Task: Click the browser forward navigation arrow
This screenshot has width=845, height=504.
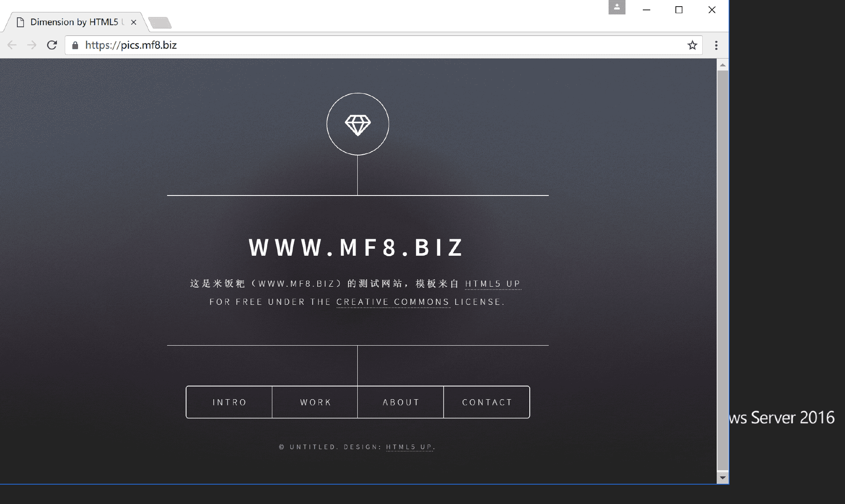Action: pos(31,45)
